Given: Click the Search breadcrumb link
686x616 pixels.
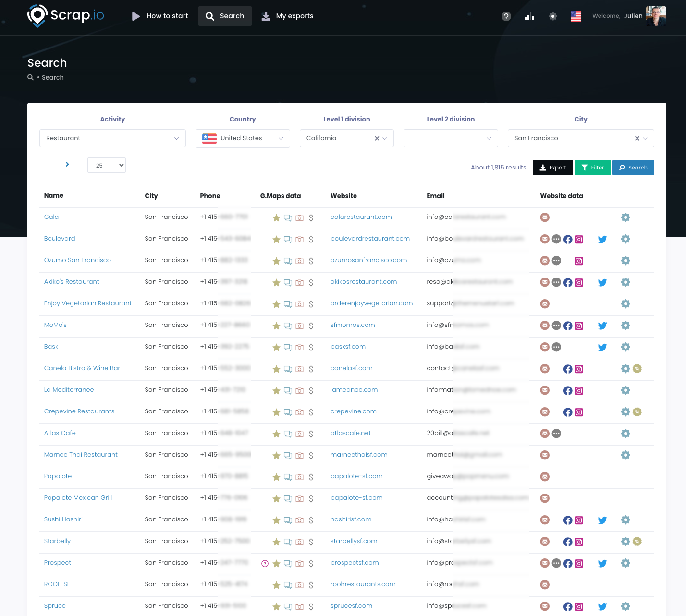Looking at the screenshot, I should (x=53, y=77).
